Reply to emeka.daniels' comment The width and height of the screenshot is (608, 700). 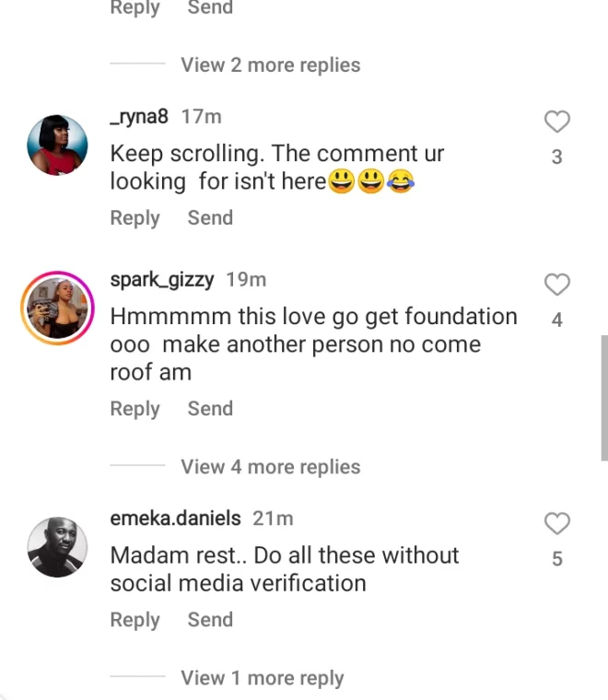point(134,620)
